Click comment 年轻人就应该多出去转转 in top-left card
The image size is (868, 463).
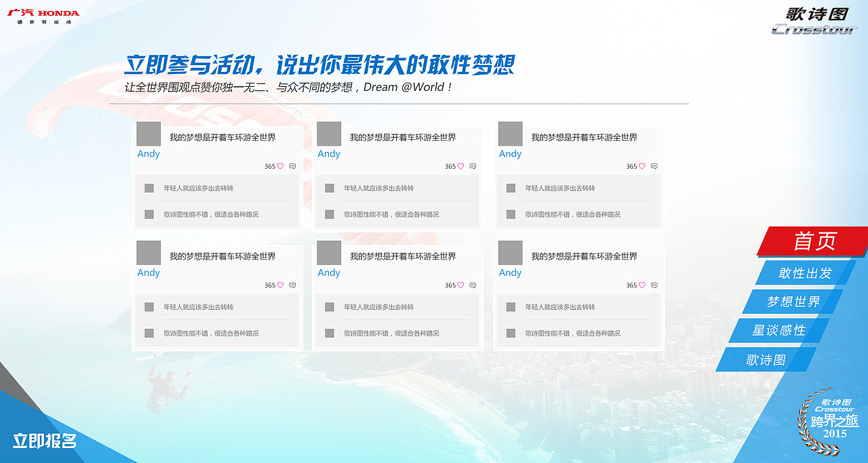tap(198, 188)
